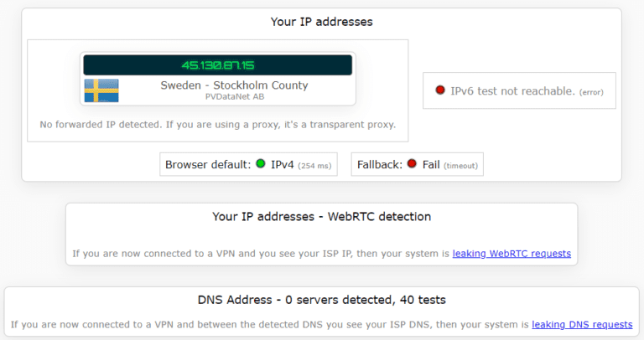Click the (timeout) label by Fallback

[x=460, y=166]
